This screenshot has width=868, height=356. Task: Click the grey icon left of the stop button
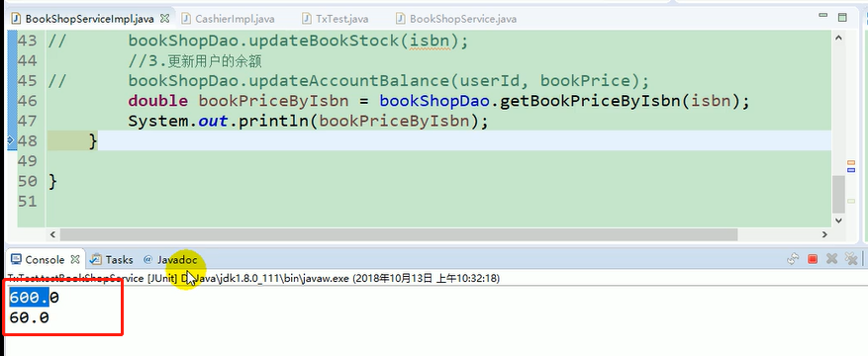[x=793, y=259]
